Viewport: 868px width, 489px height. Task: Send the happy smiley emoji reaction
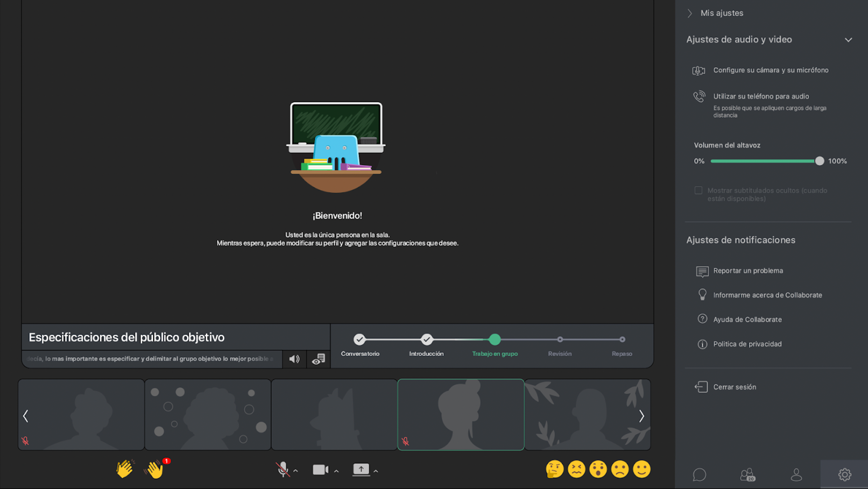point(641,470)
